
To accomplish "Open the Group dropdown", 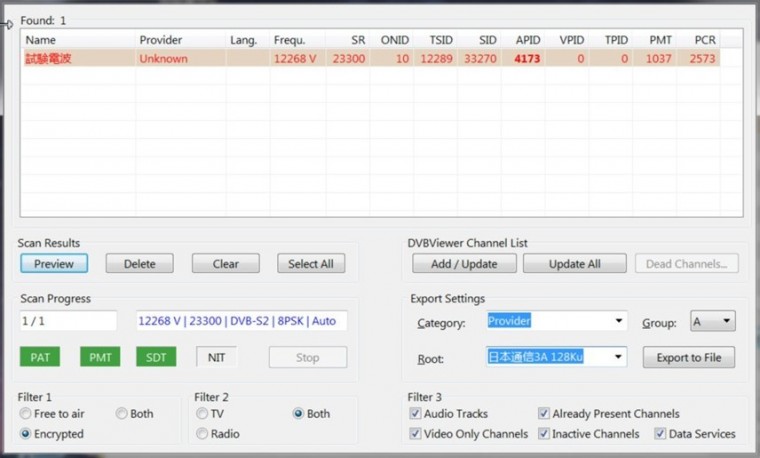I will [712, 321].
